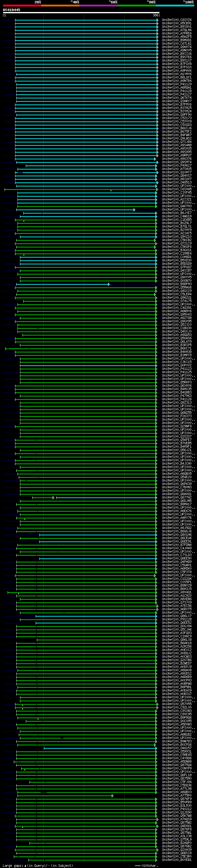Viewport: 197px width, 868px height.
Task: Click the UniRef100_C6SVA5 label
Action: tap(176, 189)
